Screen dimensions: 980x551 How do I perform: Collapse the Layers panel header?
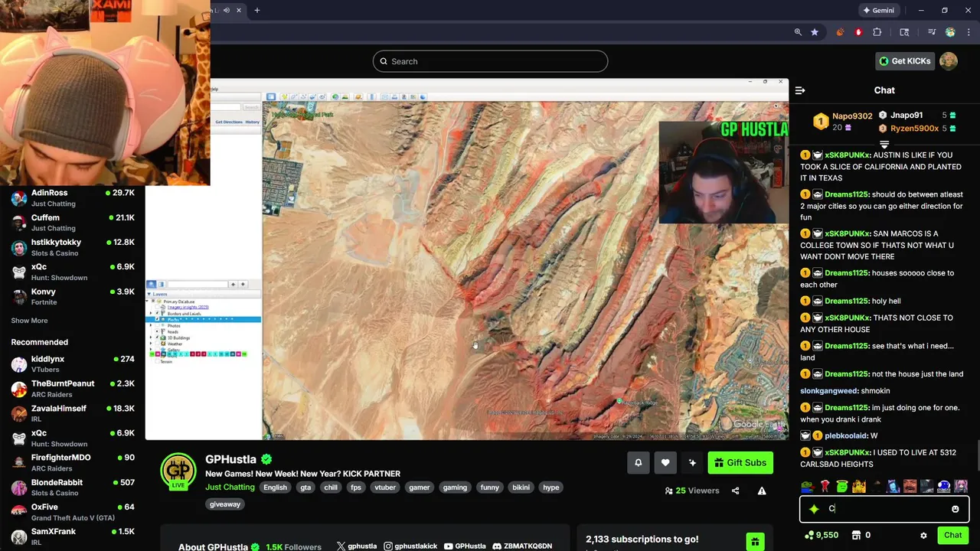coord(149,294)
